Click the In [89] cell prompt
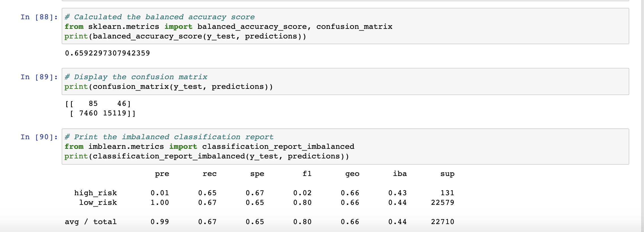 point(39,77)
